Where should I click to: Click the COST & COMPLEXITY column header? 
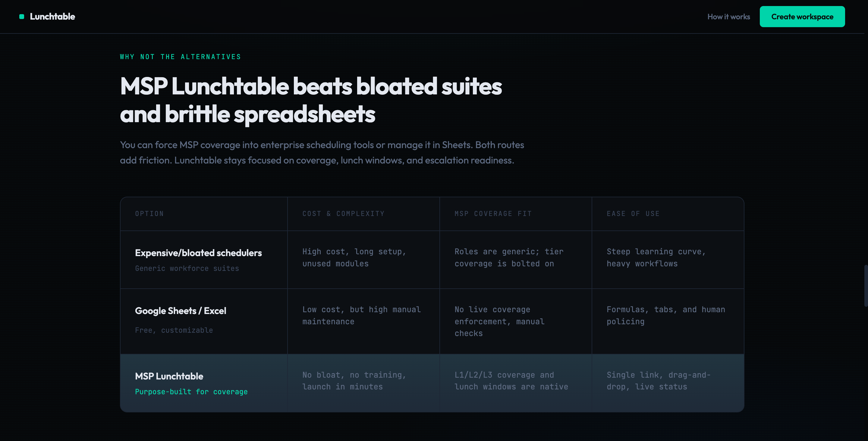(343, 214)
